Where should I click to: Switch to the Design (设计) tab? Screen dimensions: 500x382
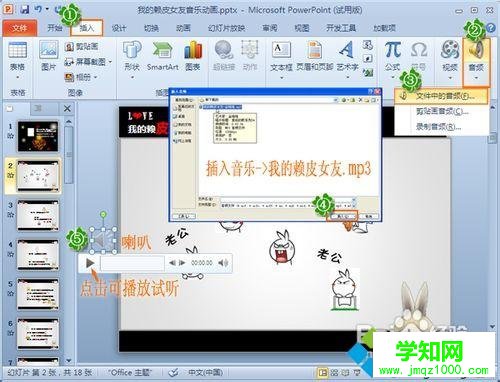coord(119,28)
